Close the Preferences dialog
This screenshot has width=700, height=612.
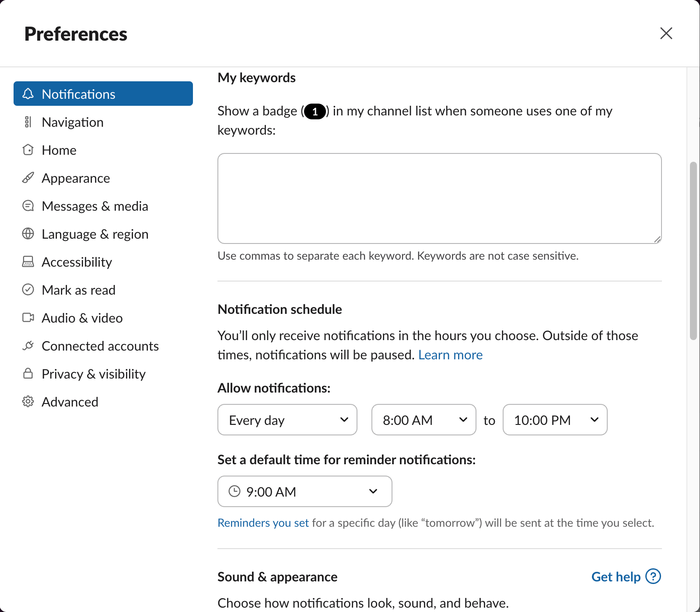tap(666, 33)
